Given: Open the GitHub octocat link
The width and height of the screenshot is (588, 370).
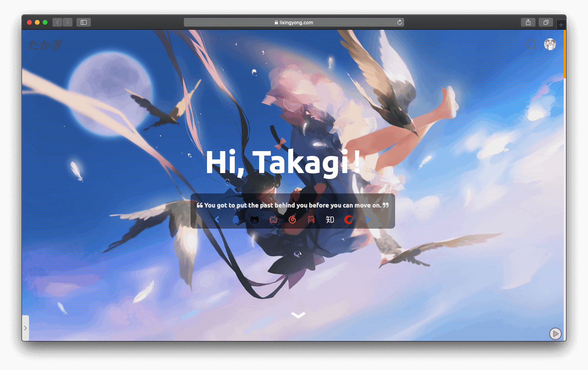Looking at the screenshot, I should [x=255, y=220].
